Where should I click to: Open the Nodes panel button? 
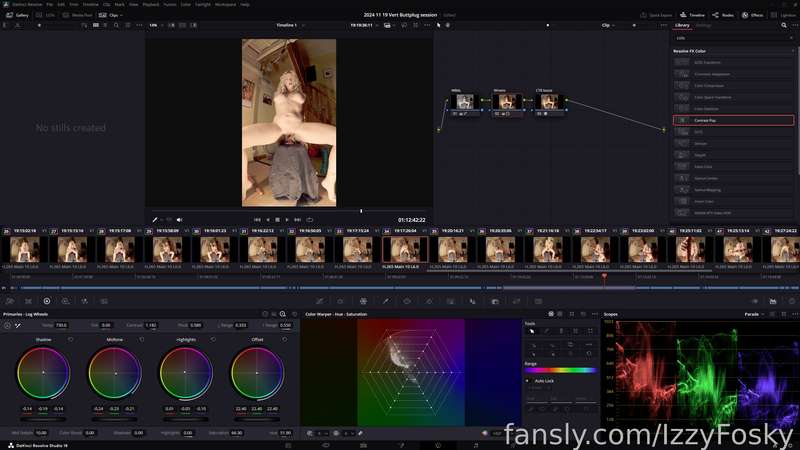[723, 15]
